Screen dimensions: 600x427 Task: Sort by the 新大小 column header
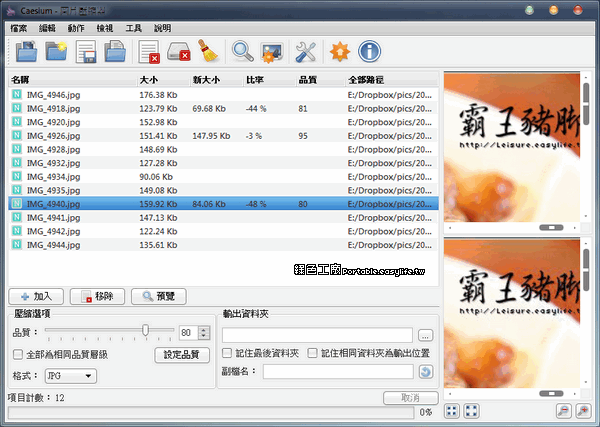(217, 80)
